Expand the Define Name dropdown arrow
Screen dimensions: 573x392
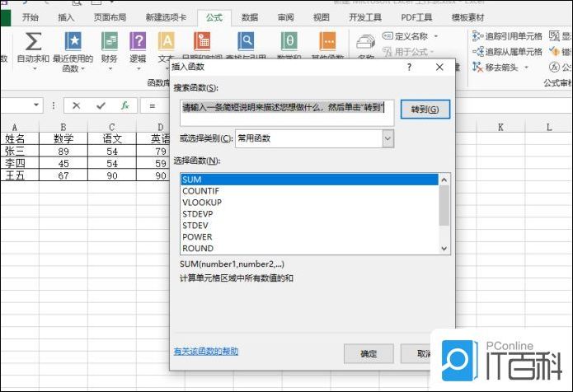click(435, 36)
